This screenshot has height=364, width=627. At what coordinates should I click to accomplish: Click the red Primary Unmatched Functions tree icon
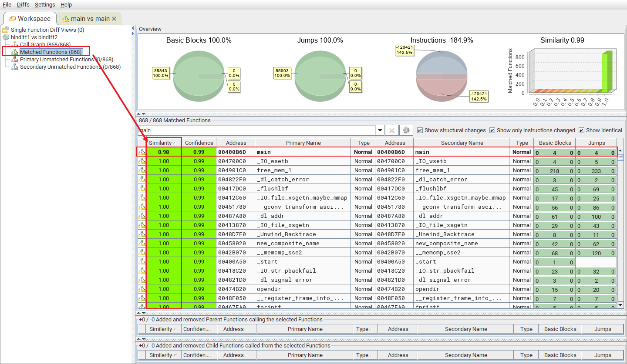pos(15,59)
